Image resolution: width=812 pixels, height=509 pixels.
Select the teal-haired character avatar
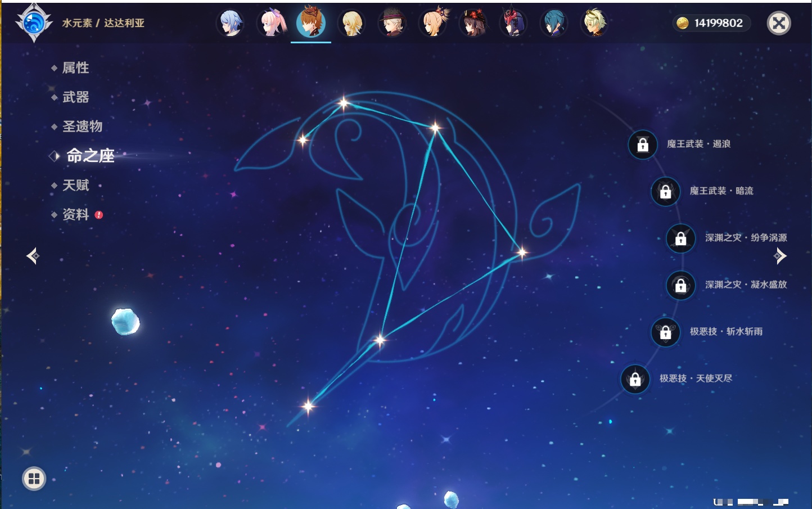click(554, 23)
